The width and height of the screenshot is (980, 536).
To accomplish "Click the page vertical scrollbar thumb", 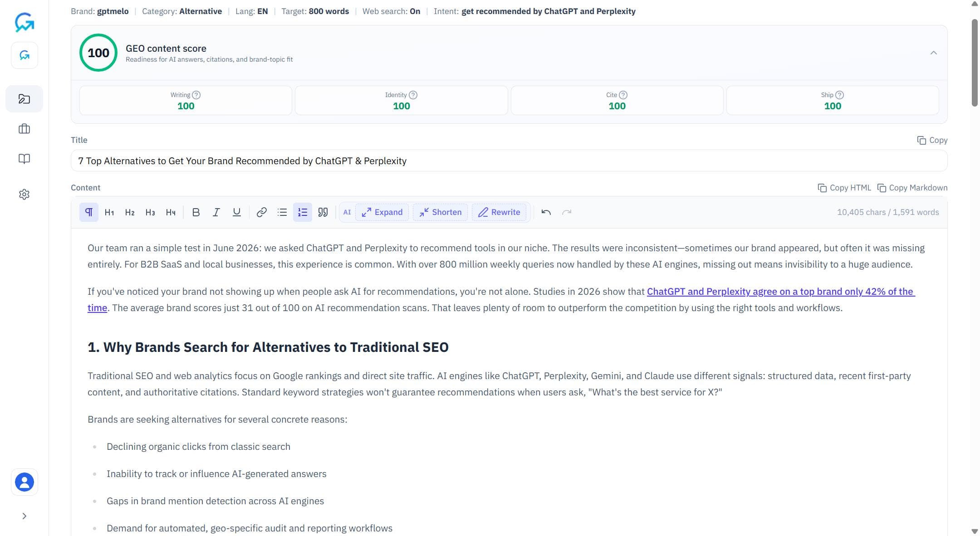I will point(975,63).
